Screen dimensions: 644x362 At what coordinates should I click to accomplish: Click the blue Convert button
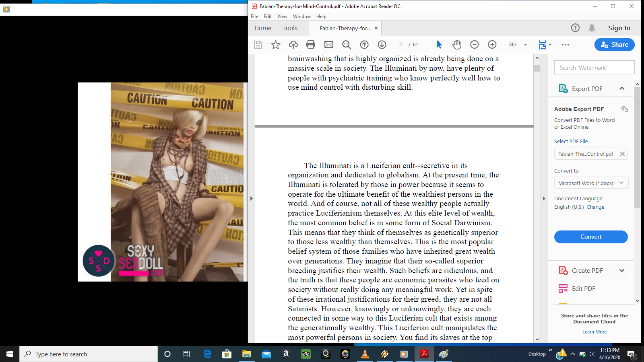(x=591, y=237)
